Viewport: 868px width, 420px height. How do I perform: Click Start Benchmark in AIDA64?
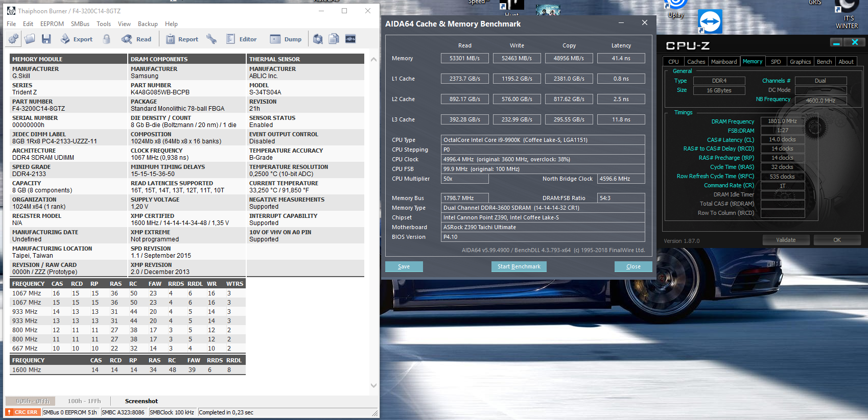click(519, 266)
